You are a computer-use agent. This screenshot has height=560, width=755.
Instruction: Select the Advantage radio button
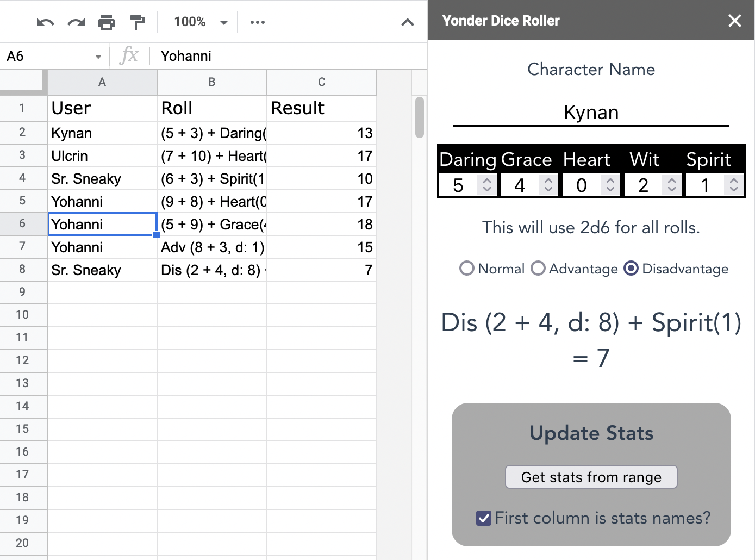[x=538, y=269]
